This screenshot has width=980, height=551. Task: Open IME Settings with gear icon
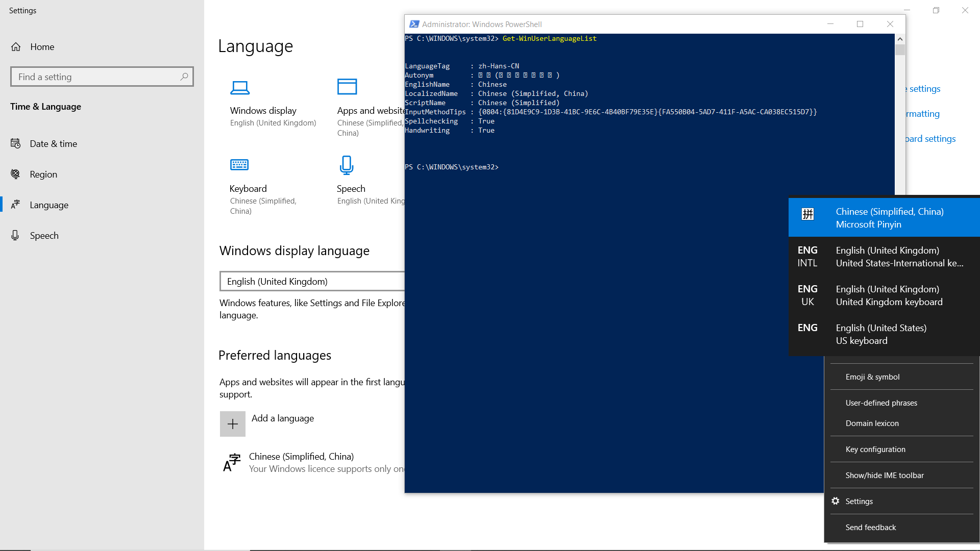tap(901, 502)
